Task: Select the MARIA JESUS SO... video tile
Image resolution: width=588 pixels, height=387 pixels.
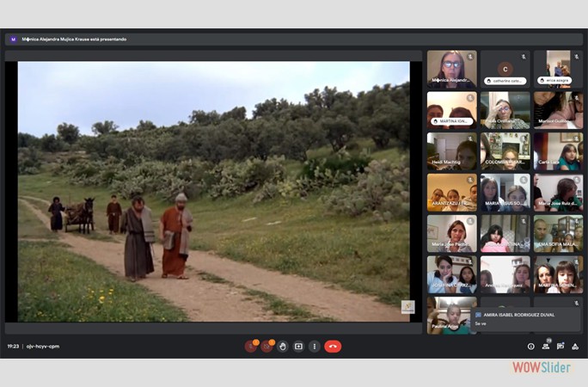Action: click(505, 193)
